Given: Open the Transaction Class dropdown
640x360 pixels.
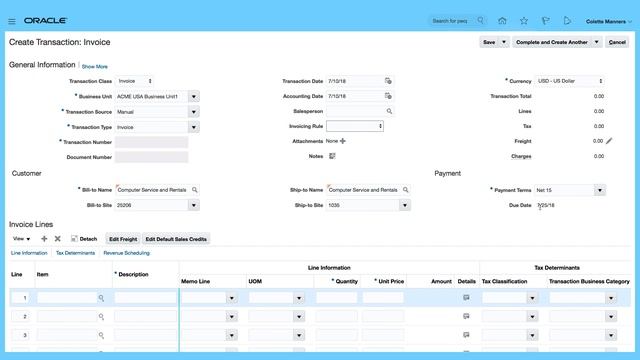Looking at the screenshot, I should tap(135, 81).
